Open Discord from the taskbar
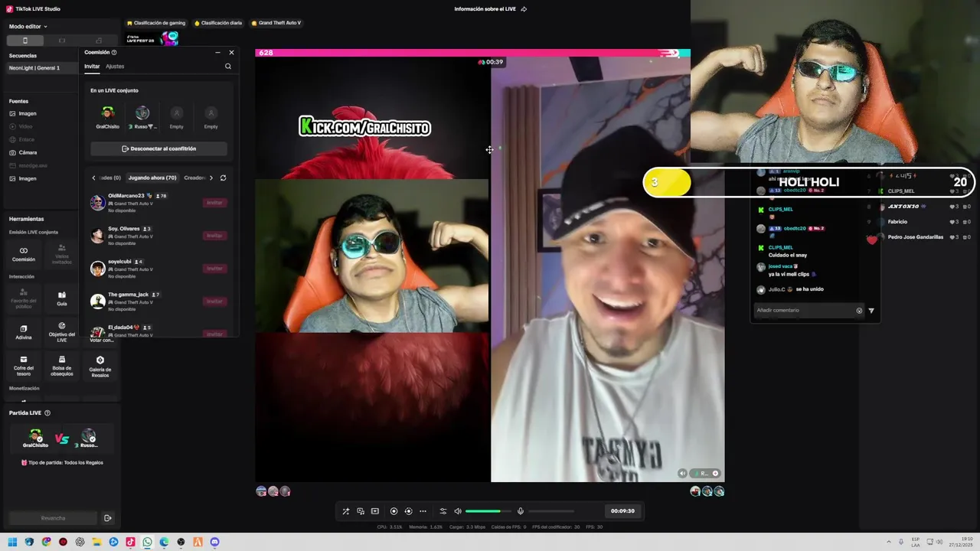The image size is (980, 551). tap(214, 542)
